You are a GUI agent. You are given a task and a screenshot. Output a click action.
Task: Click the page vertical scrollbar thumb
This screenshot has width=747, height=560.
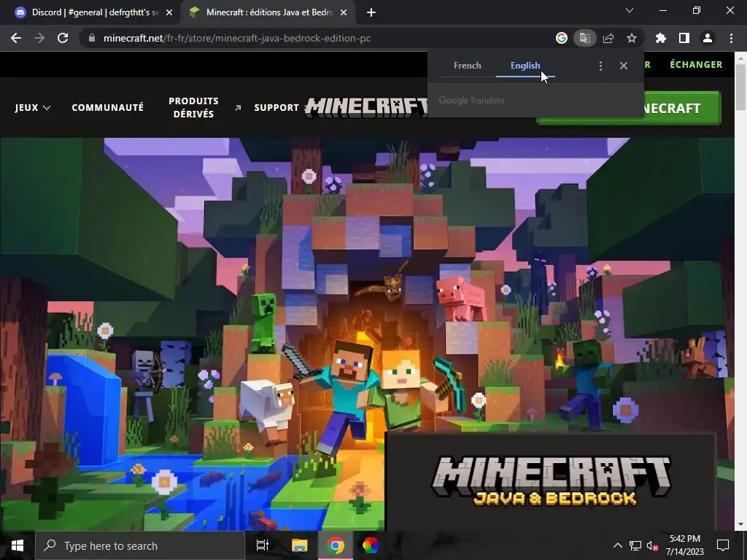[x=740, y=86]
